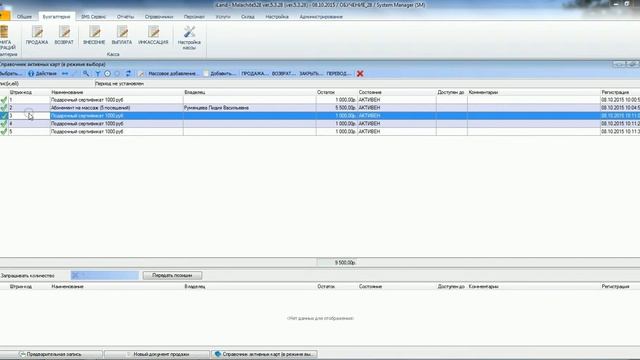Click the pencil icon before Массовое добавление
Screen dimensions: 640x360
(x=141, y=74)
